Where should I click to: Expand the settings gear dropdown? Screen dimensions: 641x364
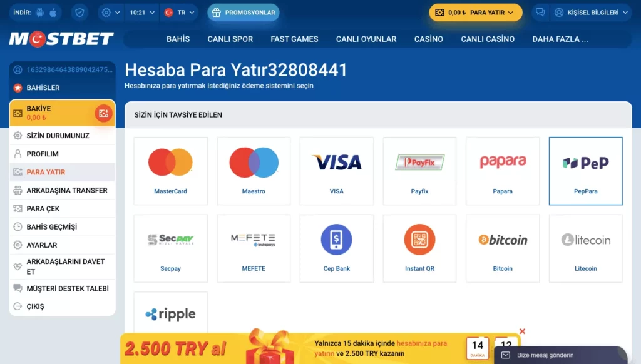[111, 13]
